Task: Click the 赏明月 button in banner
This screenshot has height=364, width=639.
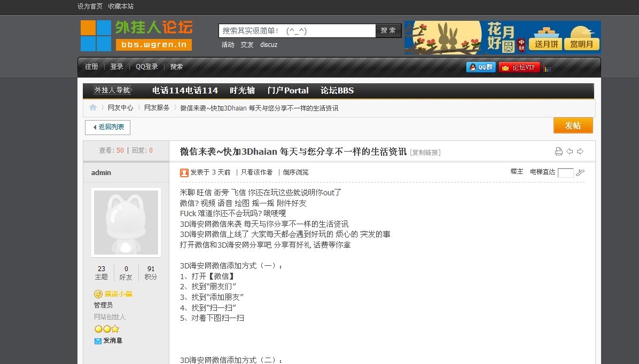Action: click(x=581, y=44)
